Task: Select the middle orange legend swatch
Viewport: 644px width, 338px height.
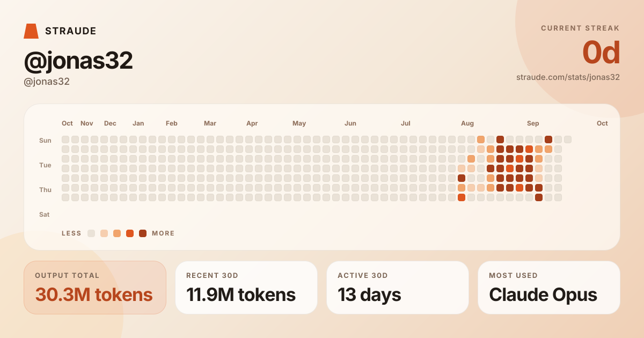Action: (117, 233)
